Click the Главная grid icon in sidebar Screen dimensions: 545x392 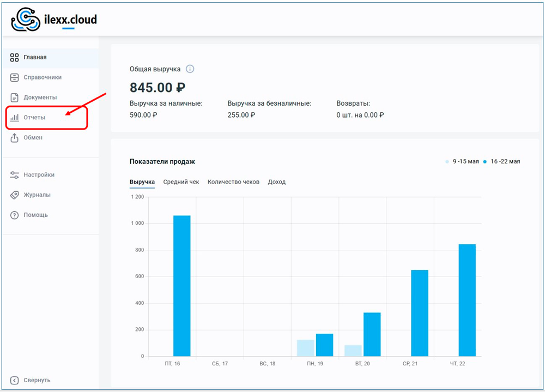click(x=15, y=58)
